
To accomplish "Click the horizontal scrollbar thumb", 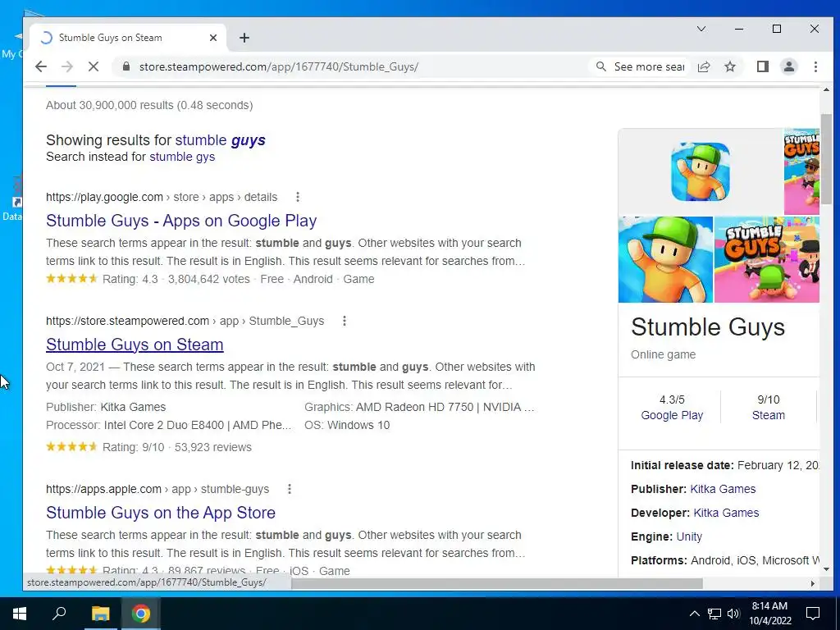I will pos(496,583).
